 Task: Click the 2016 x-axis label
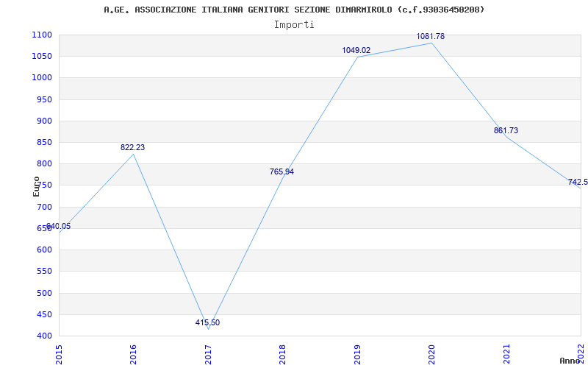(134, 355)
